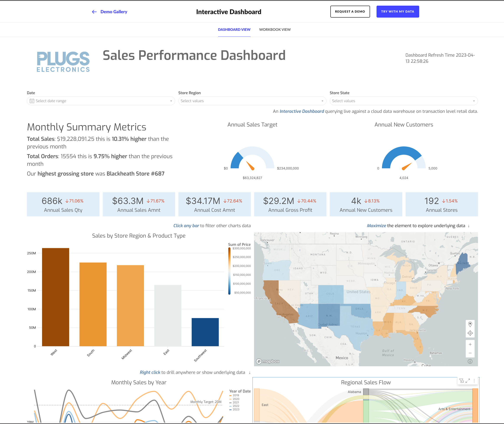Click the geolocate crosshair icon on the map
The image size is (504, 424).
tap(470, 333)
